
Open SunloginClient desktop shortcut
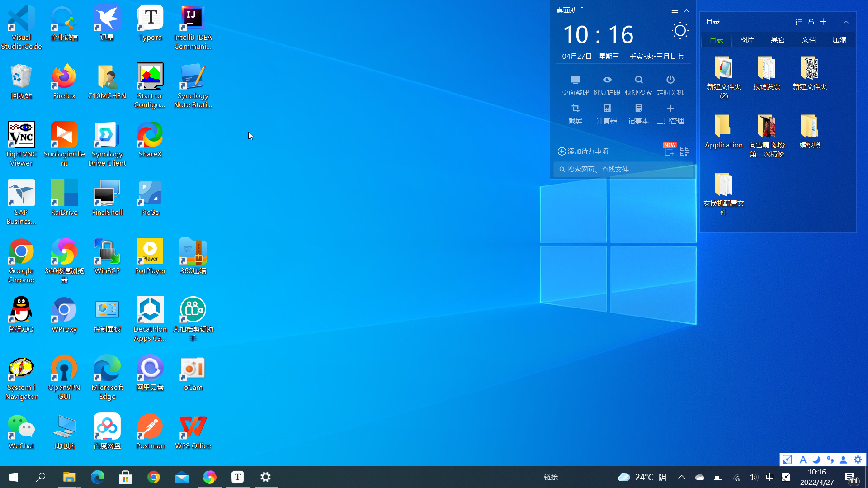click(64, 144)
